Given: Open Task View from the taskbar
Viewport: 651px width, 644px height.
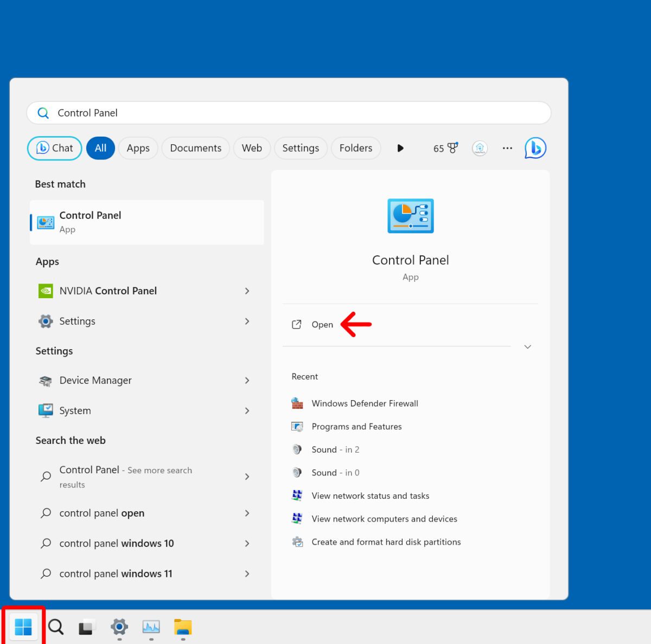Looking at the screenshot, I should pos(87,627).
